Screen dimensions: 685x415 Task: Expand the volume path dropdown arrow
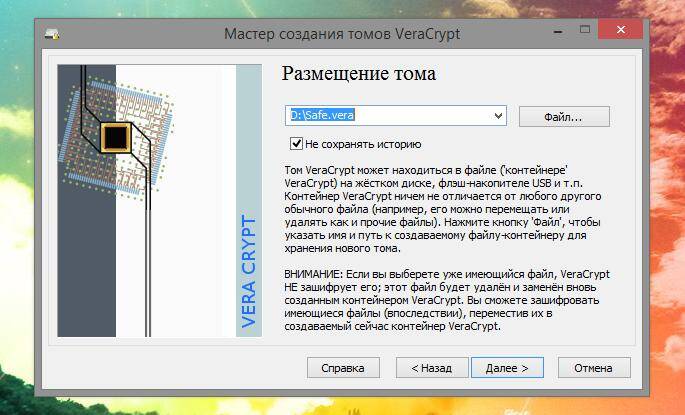[498, 116]
